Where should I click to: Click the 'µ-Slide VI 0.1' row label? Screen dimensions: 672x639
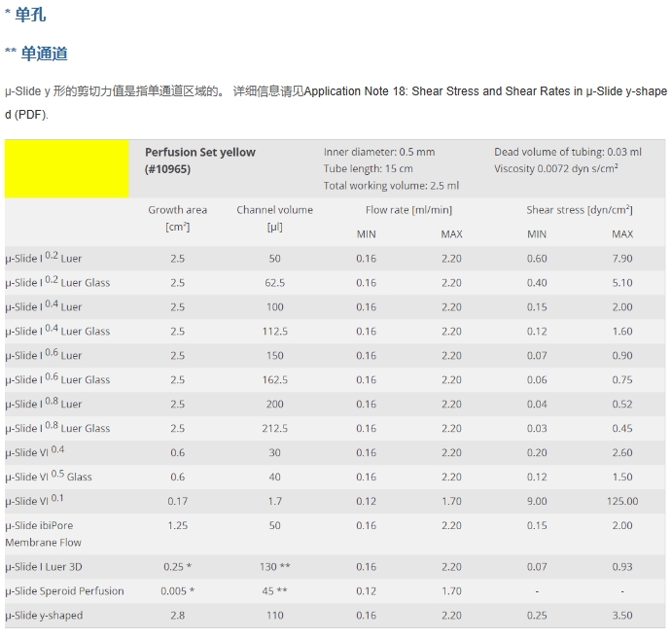pos(34,500)
